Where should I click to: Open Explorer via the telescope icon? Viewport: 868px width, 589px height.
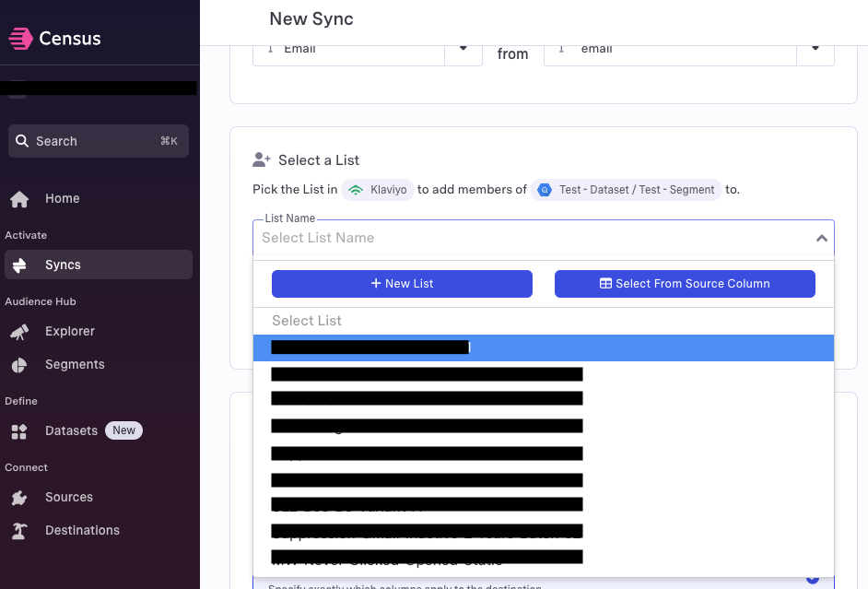point(19,332)
